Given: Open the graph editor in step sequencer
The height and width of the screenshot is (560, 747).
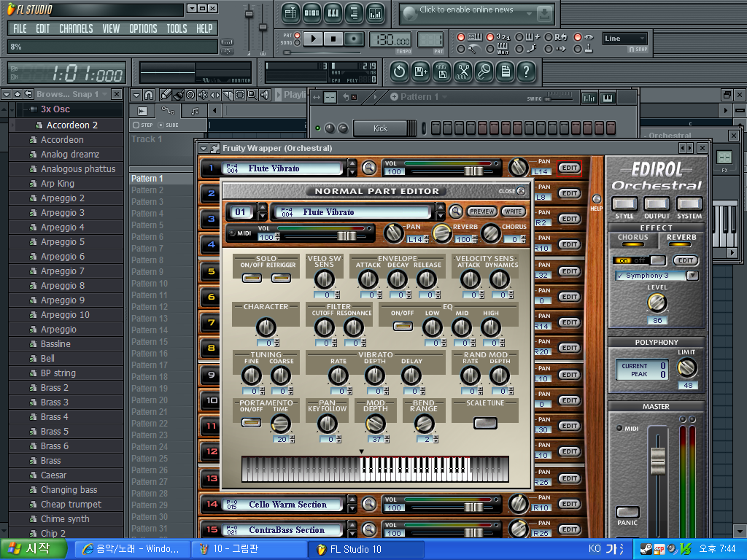Looking at the screenshot, I should tap(589, 98).
